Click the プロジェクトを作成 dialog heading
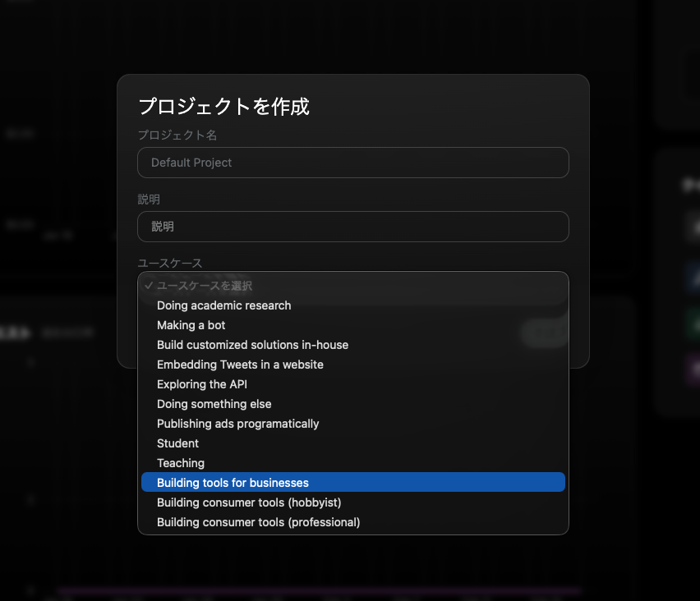700x601 pixels. [223, 106]
